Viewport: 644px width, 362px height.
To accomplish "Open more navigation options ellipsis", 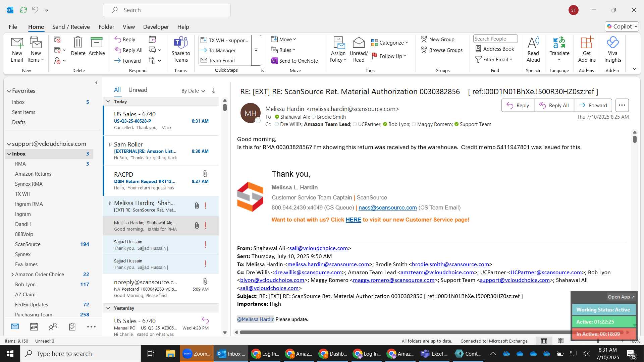I will [91, 326].
